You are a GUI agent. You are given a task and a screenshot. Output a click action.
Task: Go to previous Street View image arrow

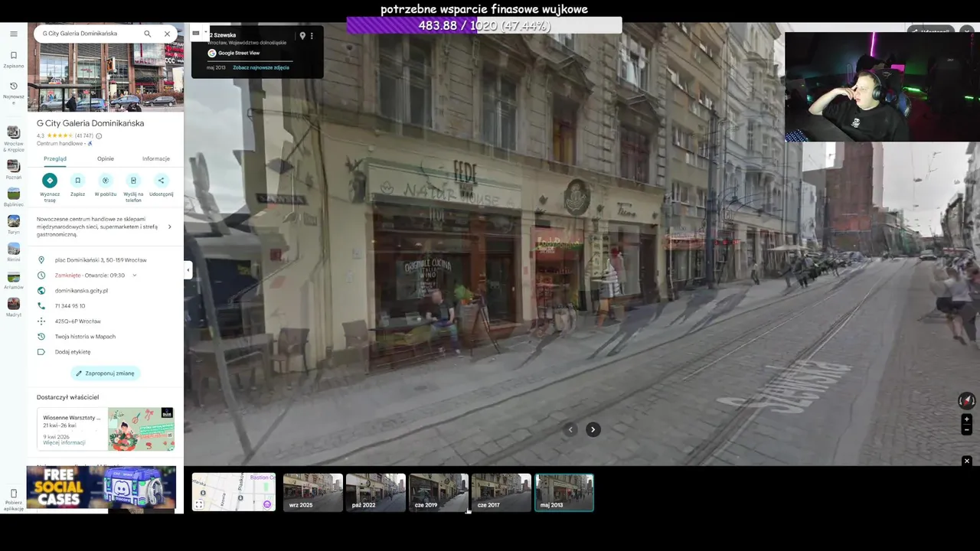pyautogui.click(x=570, y=429)
